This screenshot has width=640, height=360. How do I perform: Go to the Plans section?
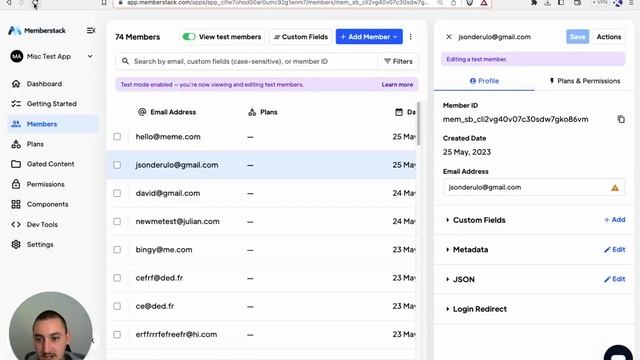35,144
